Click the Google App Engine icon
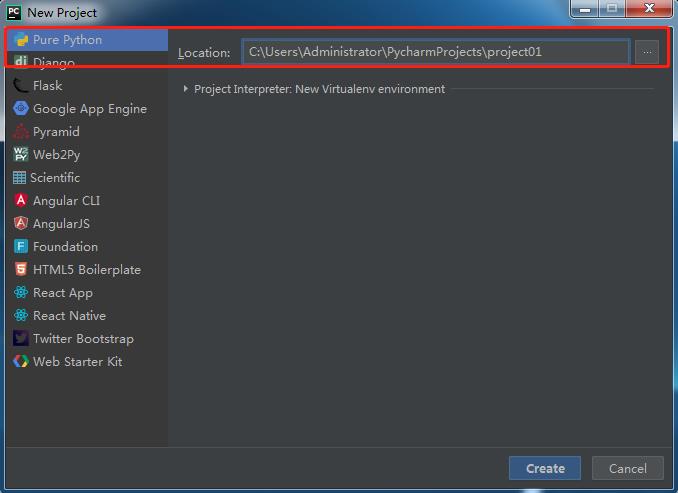This screenshot has width=678, height=493. coord(21,109)
